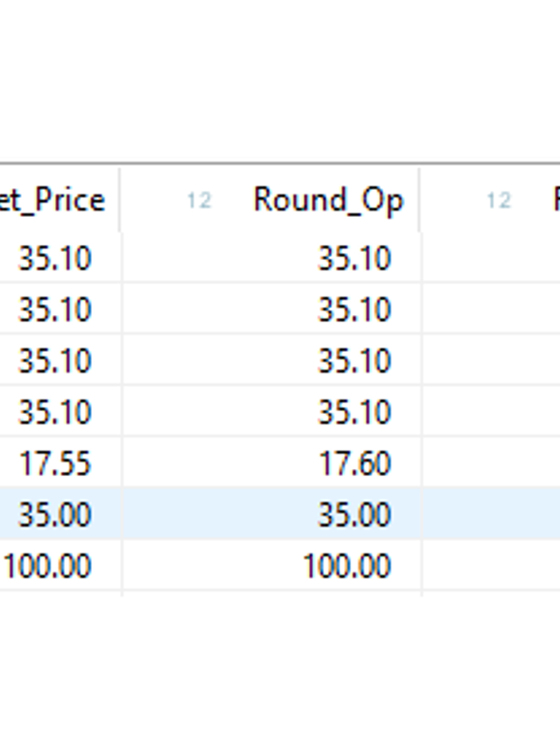This screenshot has height=756, width=560.
Task: Select the Round_Op column header
Action: click(269, 200)
